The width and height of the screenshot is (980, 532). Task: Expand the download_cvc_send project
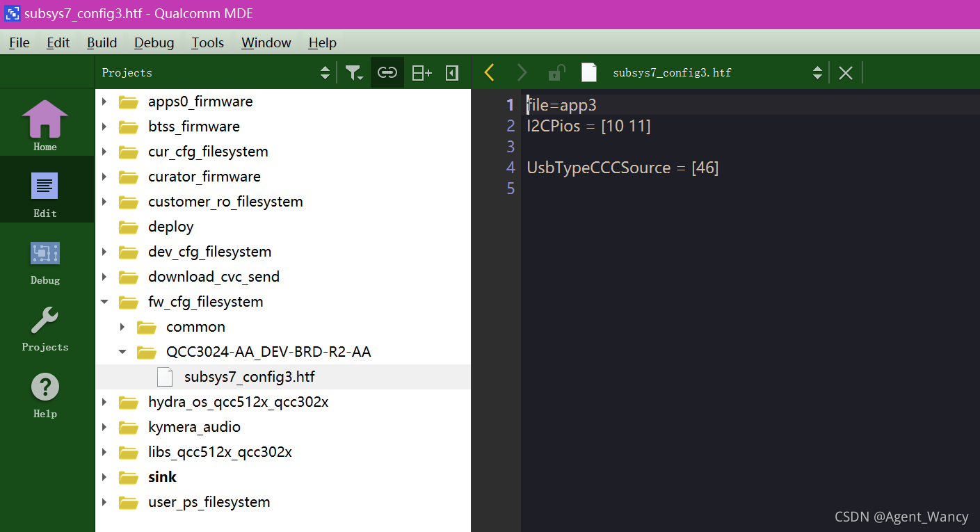pos(104,277)
